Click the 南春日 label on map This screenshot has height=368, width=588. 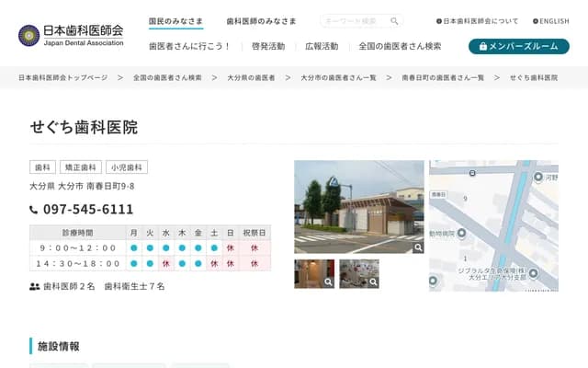438,194
